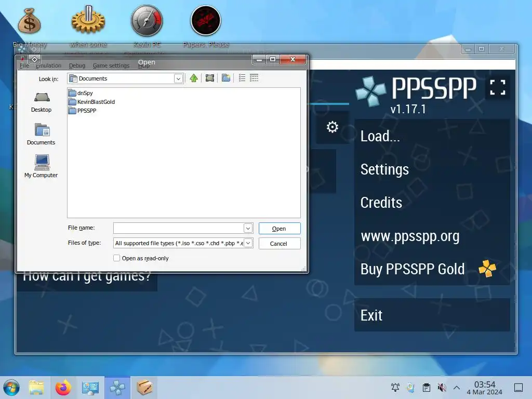532x399 pixels.
Task: Click the show desktop toolbar icon in Open dialog
Action: (210, 78)
